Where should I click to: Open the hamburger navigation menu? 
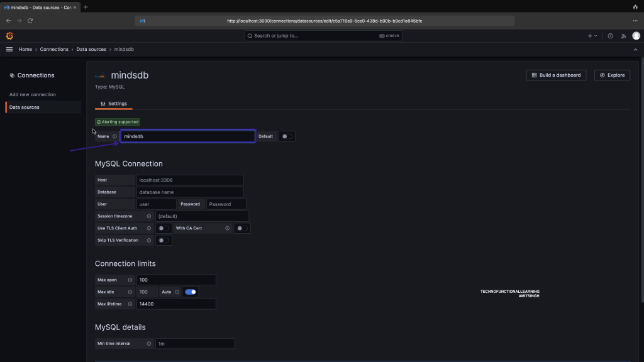pos(9,49)
